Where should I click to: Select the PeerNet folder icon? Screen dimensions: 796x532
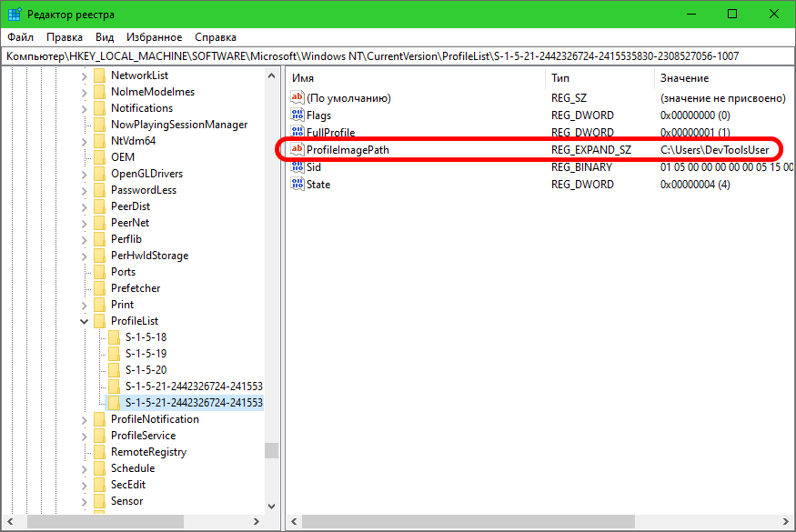click(100, 223)
